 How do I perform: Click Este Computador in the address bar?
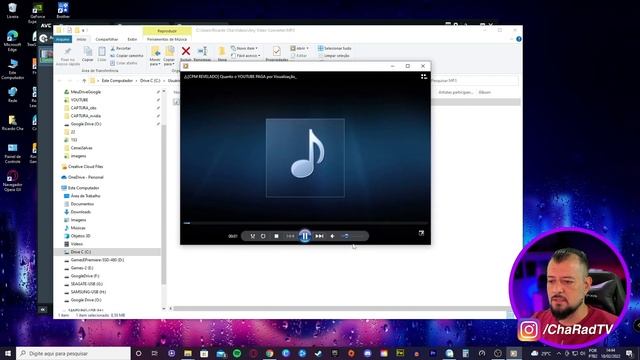(x=117, y=81)
